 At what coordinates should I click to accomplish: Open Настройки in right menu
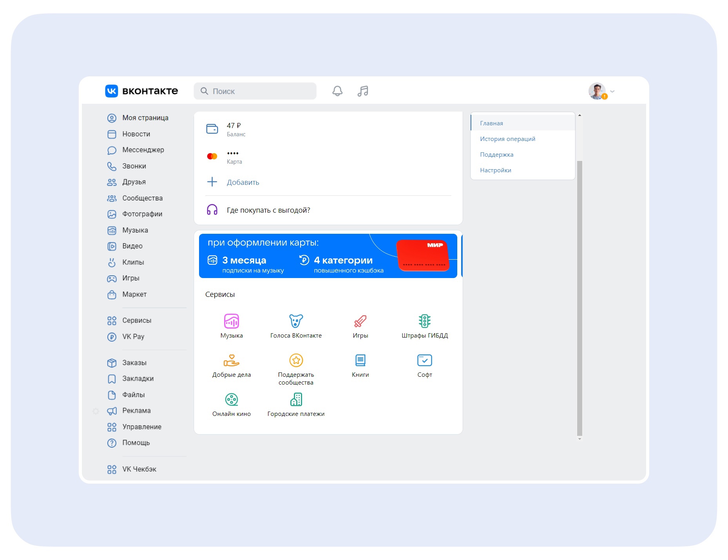click(523, 170)
